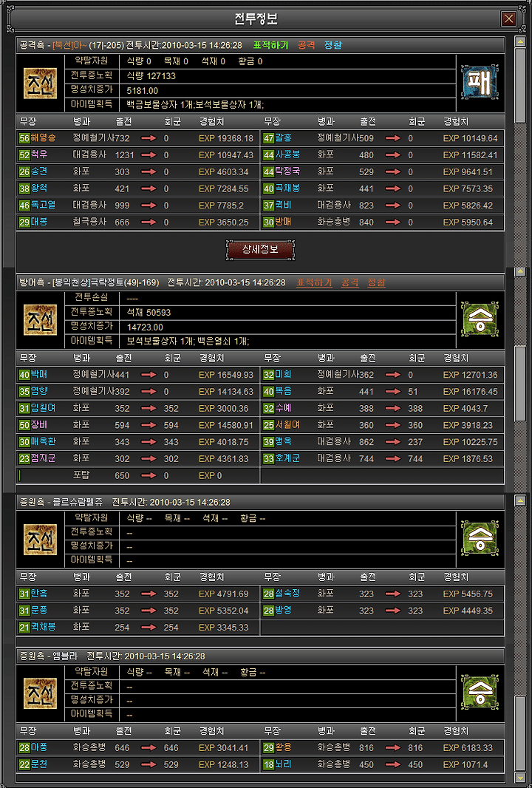
Task: Select defender general 장비 name
Action: click(38, 425)
